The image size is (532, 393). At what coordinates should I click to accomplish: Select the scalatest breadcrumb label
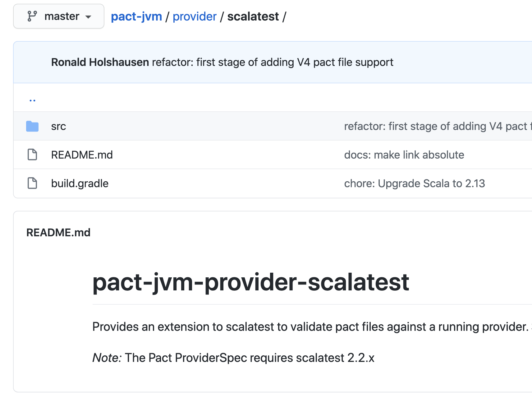click(253, 16)
